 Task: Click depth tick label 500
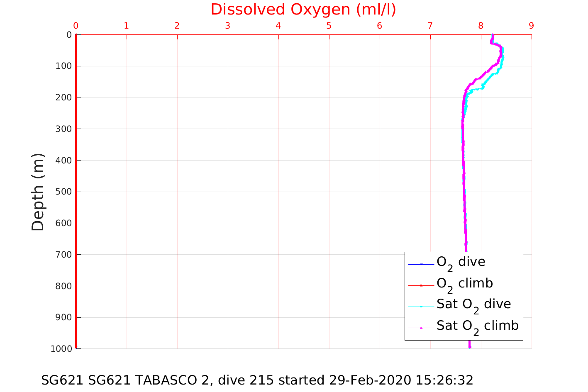pos(63,192)
